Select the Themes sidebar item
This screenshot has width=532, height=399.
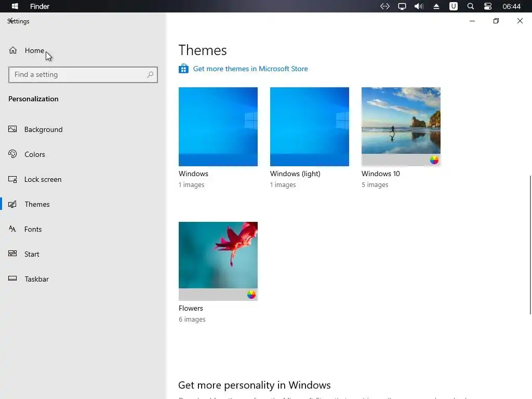83,204
